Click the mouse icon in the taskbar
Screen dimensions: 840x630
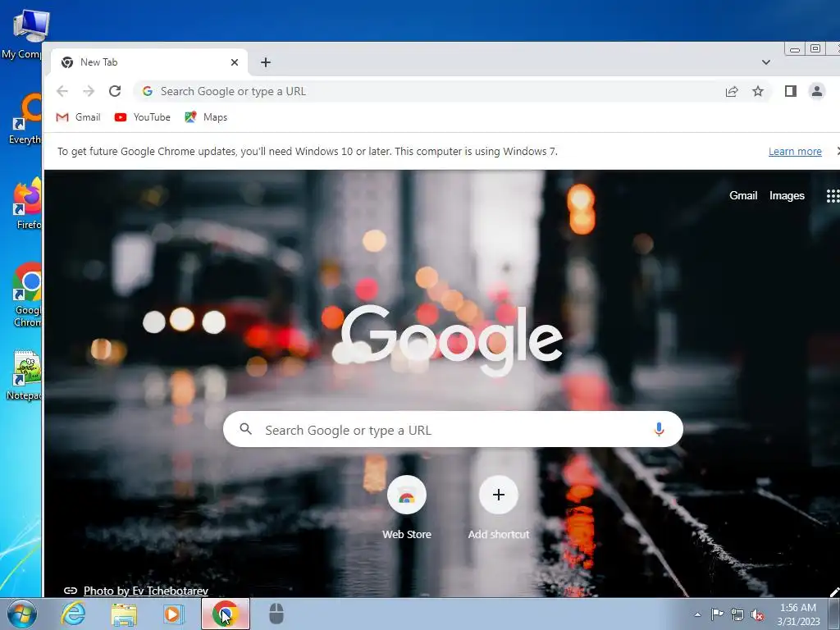276,614
